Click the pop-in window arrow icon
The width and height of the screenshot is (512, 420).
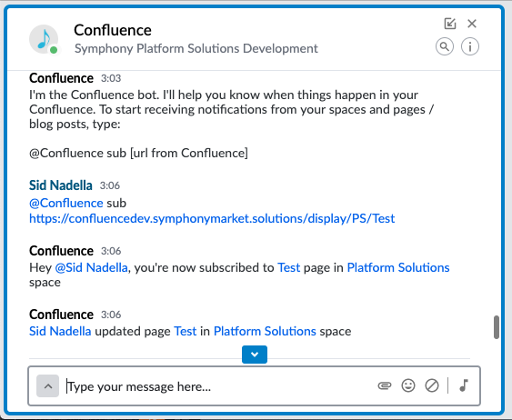[450, 24]
